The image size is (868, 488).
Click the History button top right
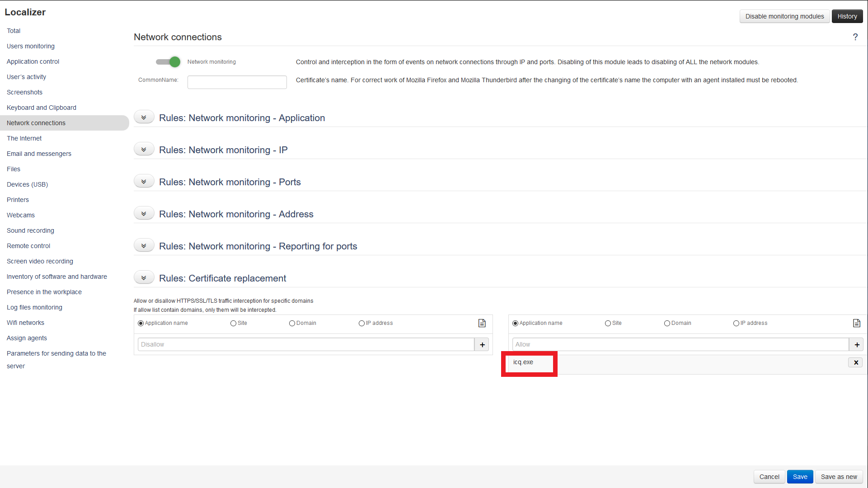[847, 16]
